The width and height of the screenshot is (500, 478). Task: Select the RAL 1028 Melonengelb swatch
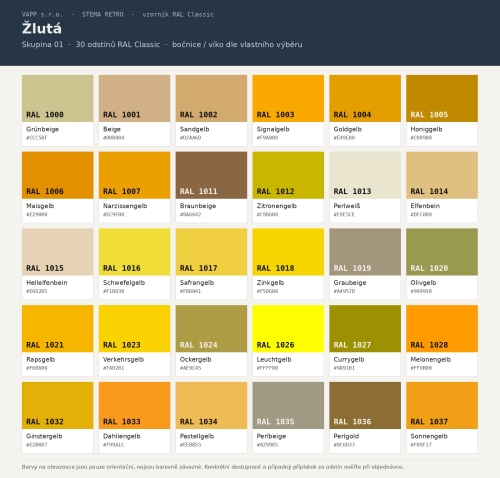pyautogui.click(x=442, y=341)
